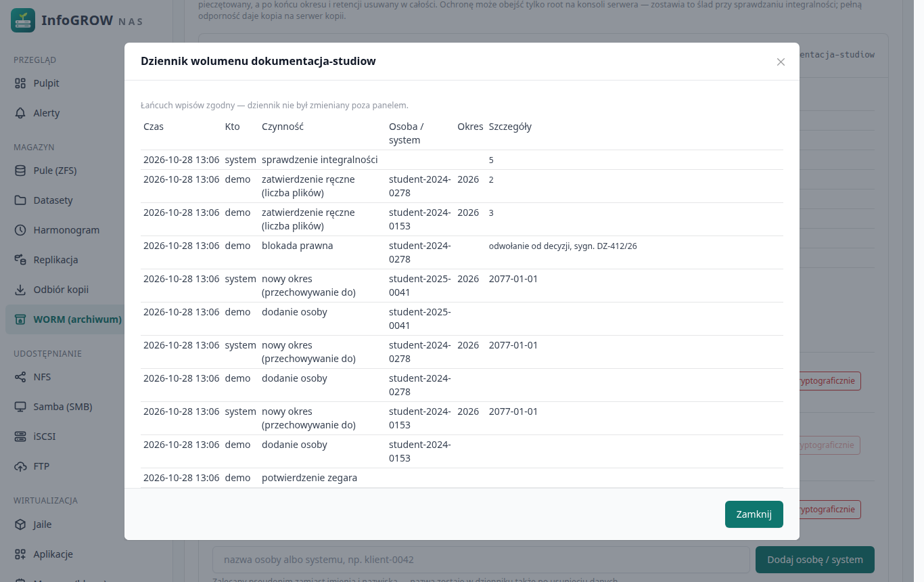Click the InfoGROW NAS logo icon

[23, 20]
